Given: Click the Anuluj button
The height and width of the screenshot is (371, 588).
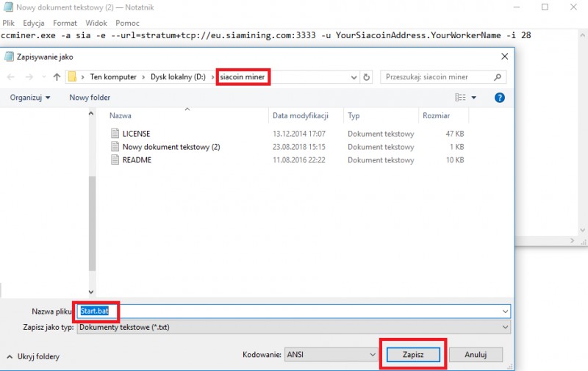Looking at the screenshot, I should tap(476, 354).
